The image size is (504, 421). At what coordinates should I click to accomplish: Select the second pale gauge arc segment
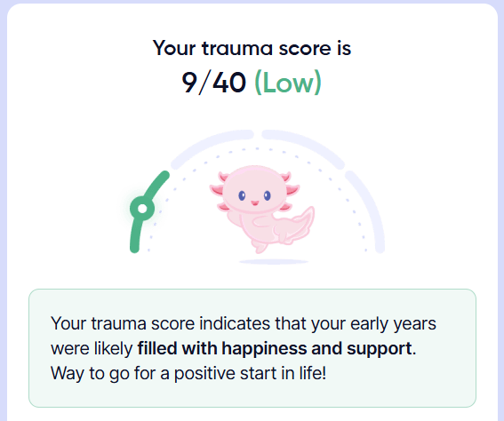pyautogui.click(x=212, y=148)
